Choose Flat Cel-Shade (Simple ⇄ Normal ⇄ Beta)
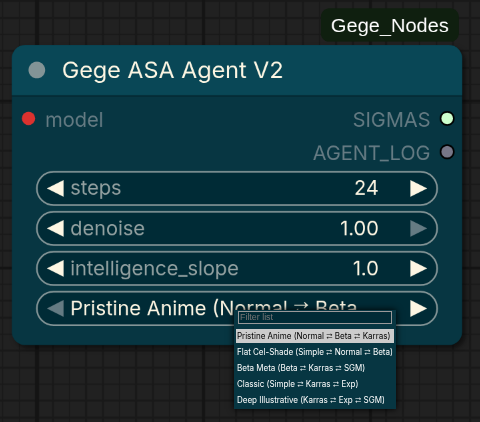The width and height of the screenshot is (480, 422). tap(315, 352)
